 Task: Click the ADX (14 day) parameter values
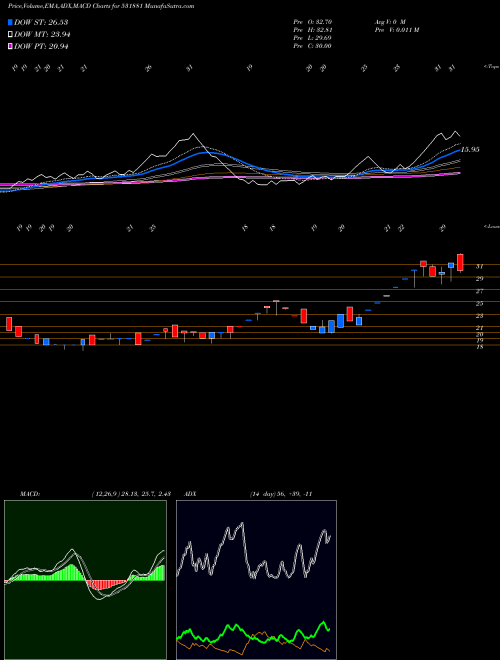coord(281,494)
